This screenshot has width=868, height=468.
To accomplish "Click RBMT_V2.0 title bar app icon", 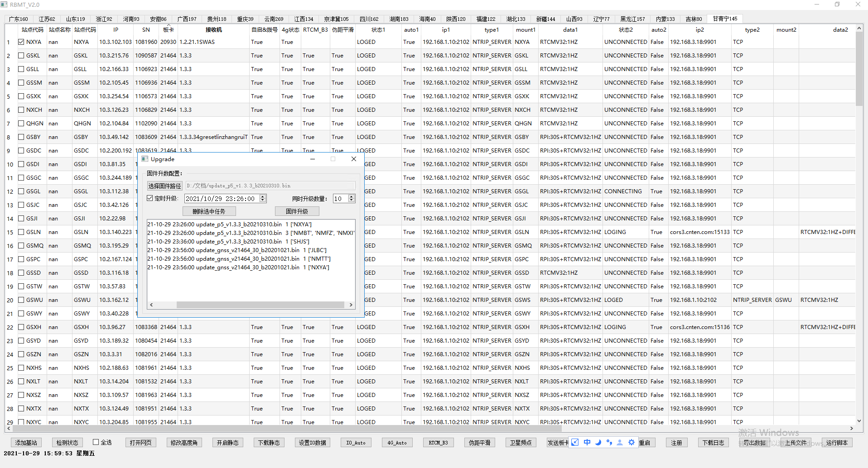I will [5, 5].
